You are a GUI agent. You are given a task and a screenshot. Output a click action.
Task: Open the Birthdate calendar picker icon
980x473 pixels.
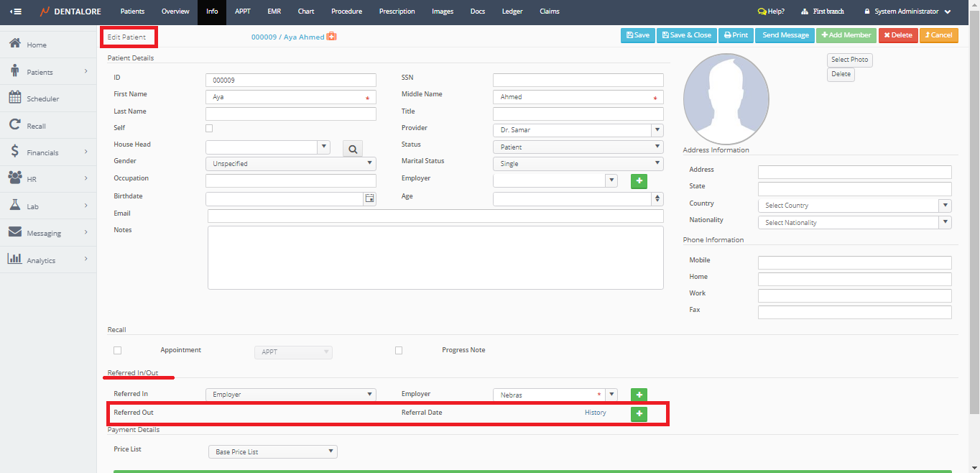click(x=370, y=198)
